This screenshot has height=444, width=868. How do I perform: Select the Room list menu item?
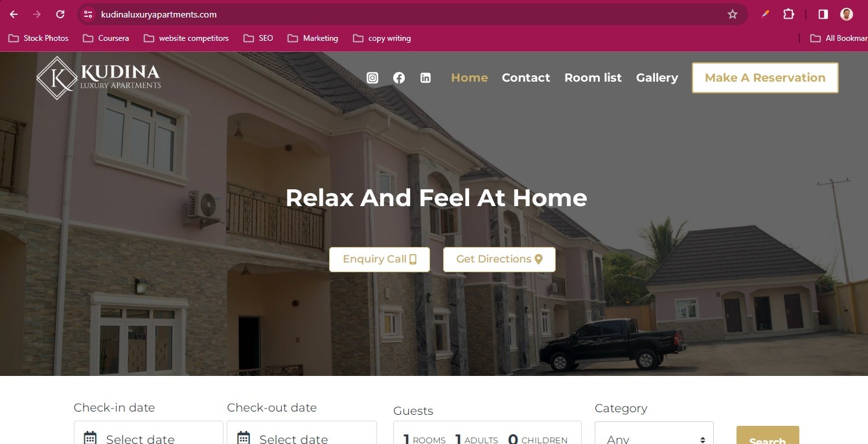593,78
